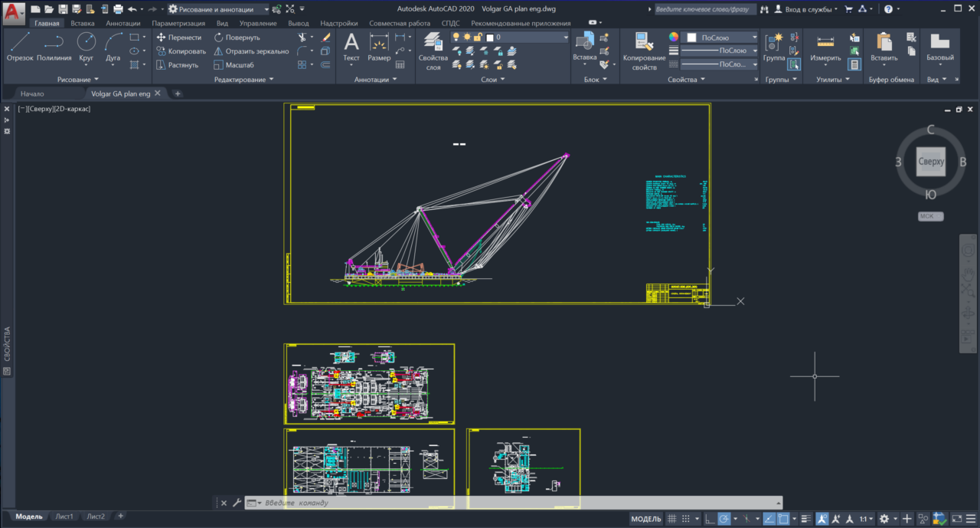The height and width of the screenshot is (528, 980).
Task: Click the white layer 0 color swatch
Action: tap(490, 37)
